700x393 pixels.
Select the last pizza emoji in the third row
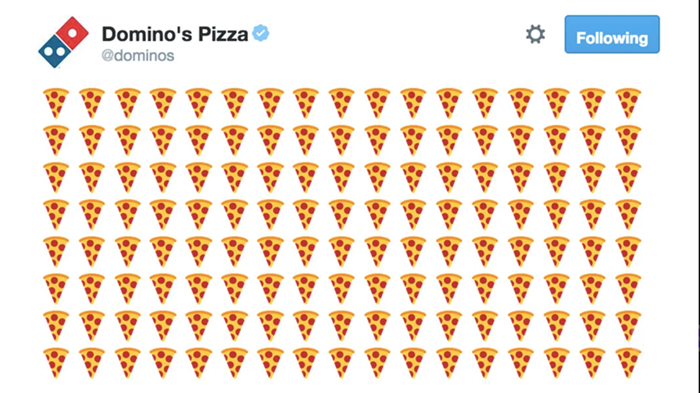(628, 177)
